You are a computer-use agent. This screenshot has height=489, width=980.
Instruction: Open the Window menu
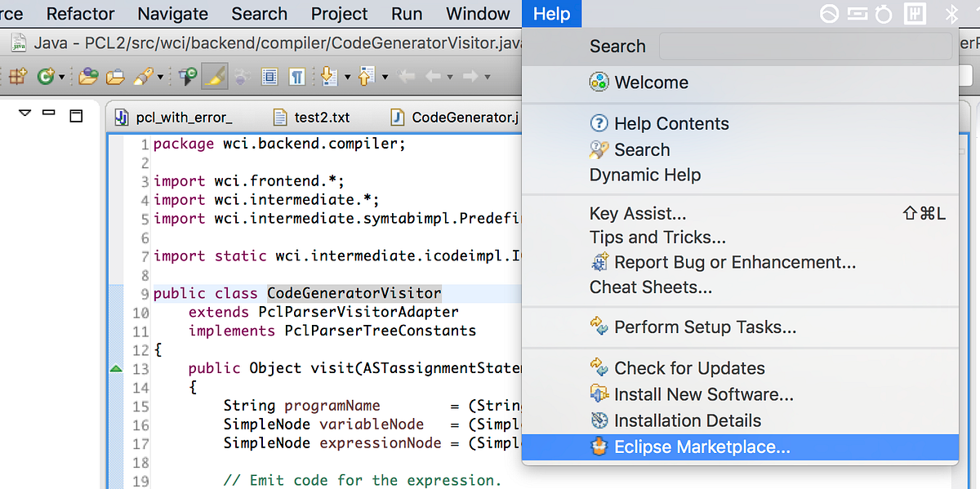477,13
